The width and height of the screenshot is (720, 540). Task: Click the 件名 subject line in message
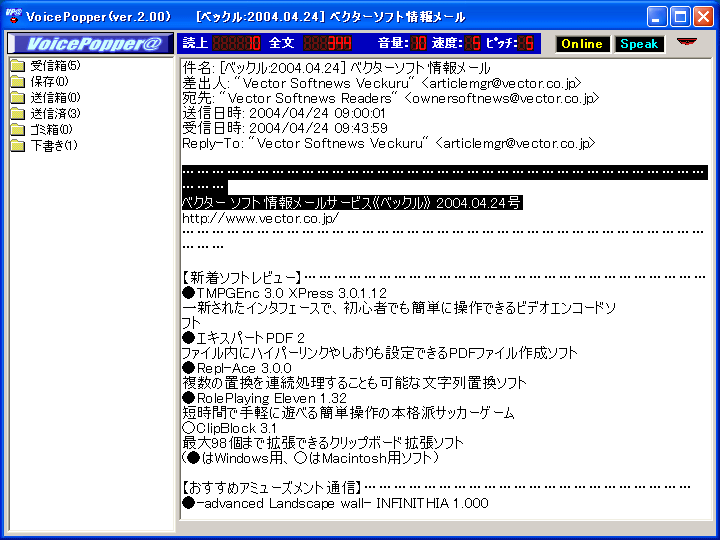click(x=336, y=68)
